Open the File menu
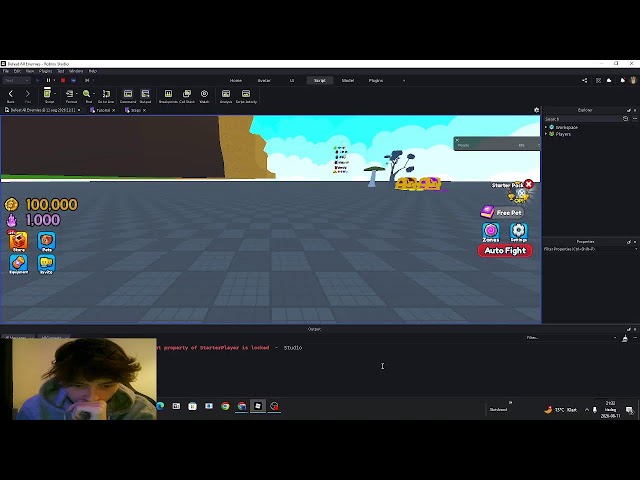 coord(6,71)
